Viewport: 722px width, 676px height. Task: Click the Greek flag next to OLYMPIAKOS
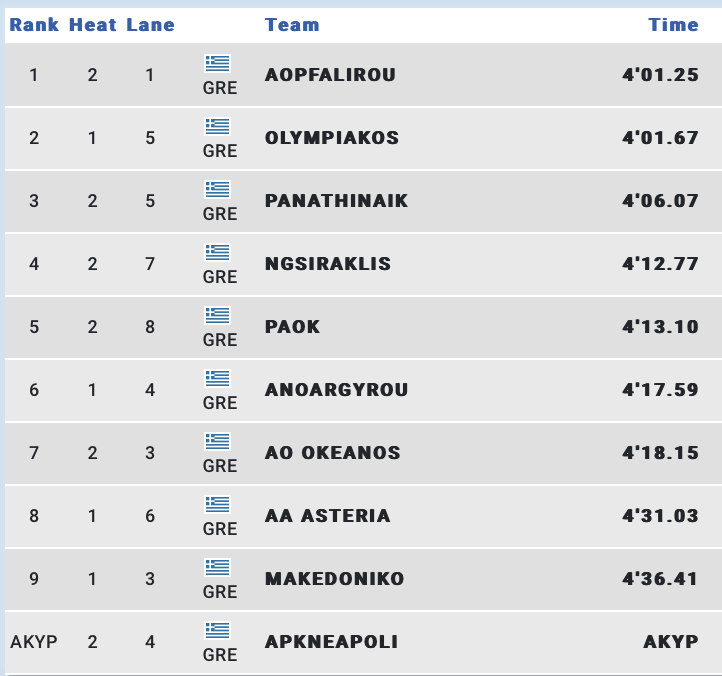(217, 126)
